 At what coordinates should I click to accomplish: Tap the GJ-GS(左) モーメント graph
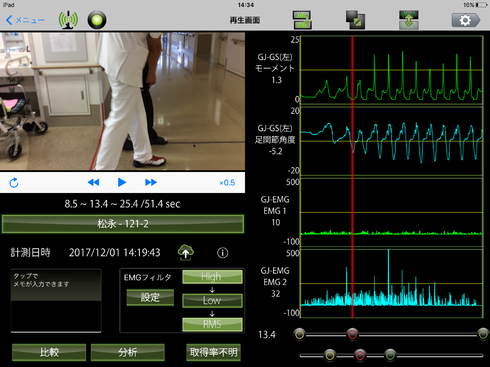coord(392,70)
